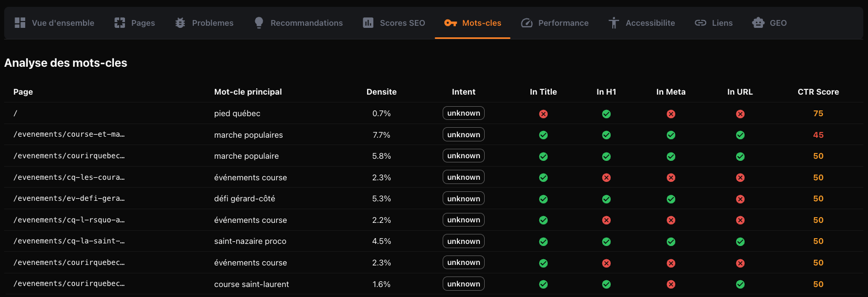Click the GEO robot icon

(758, 23)
